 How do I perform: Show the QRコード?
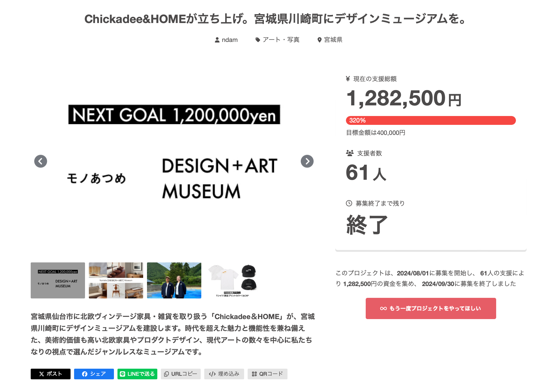tap(267, 374)
